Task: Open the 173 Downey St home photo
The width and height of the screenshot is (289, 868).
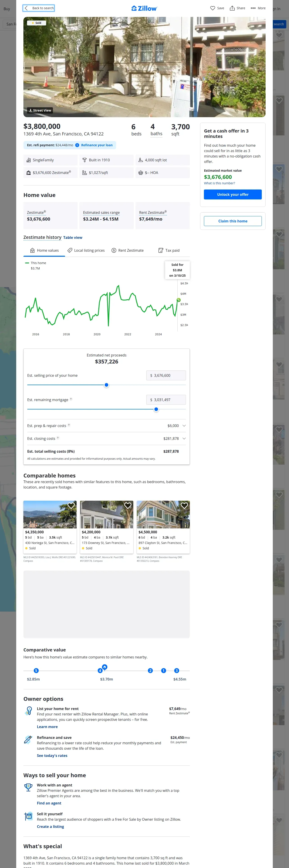Action: 107,514
